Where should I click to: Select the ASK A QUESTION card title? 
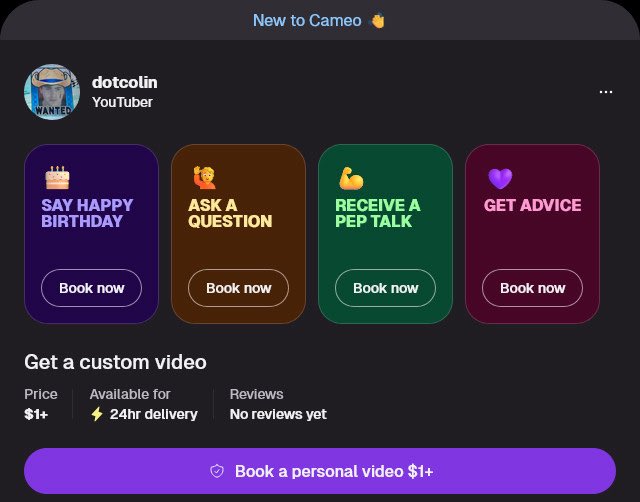(x=230, y=213)
